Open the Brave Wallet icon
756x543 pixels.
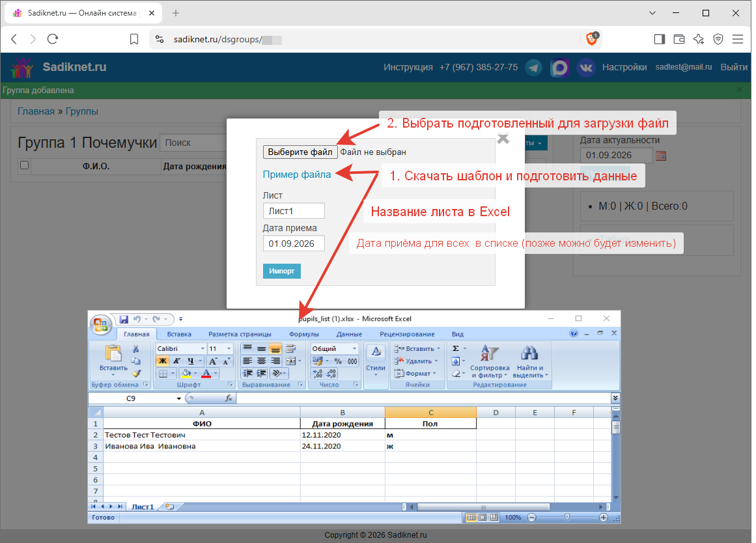click(679, 39)
